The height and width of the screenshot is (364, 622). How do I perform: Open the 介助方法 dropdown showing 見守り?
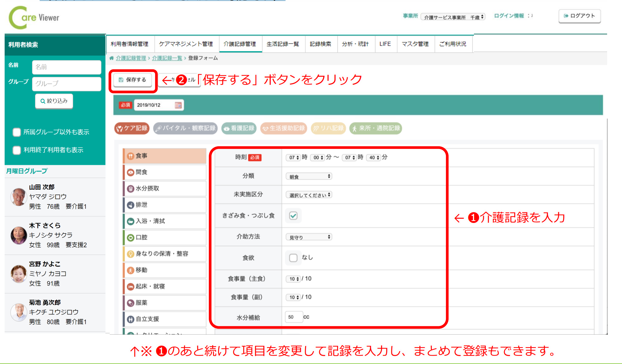pos(309,237)
